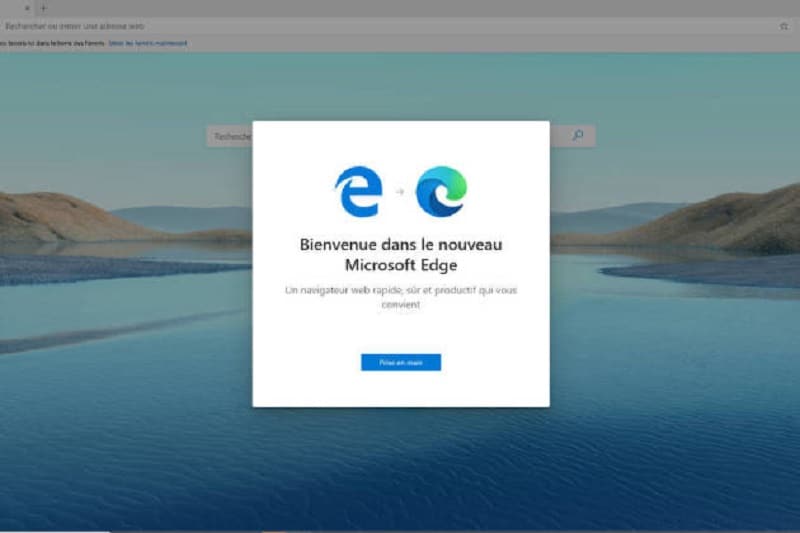Open the blue link in favorites bar
800x533 pixels.
click(x=148, y=43)
